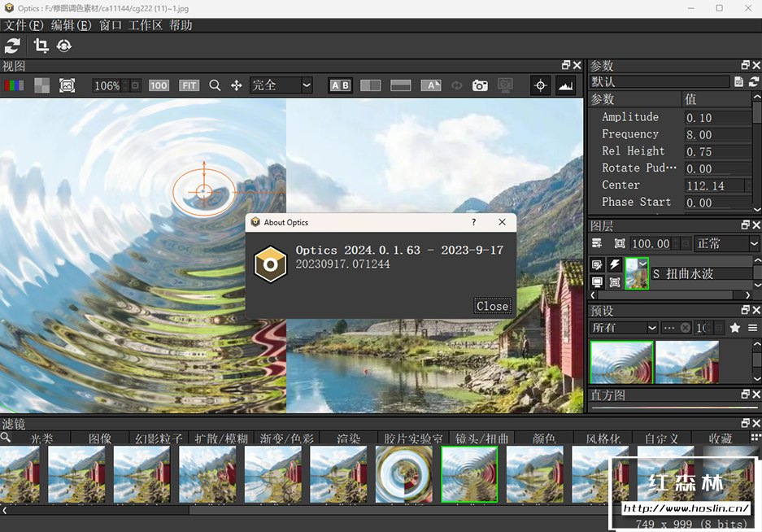Click the framed picture view icon

point(67,85)
